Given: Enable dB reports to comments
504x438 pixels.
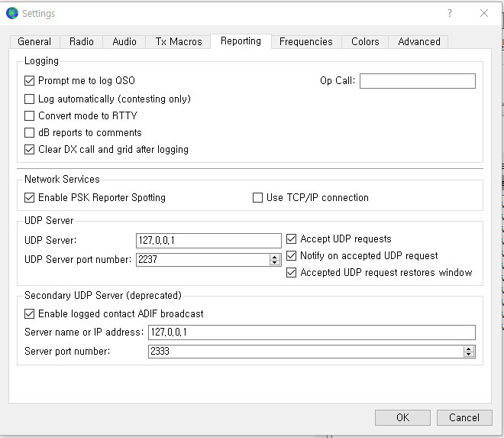Looking at the screenshot, I should pos(30,132).
